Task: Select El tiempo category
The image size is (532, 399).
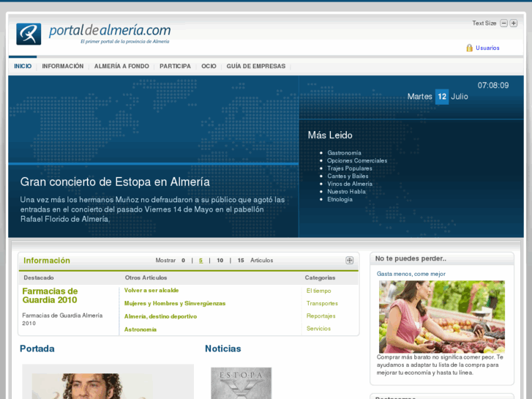Action: pyautogui.click(x=318, y=291)
